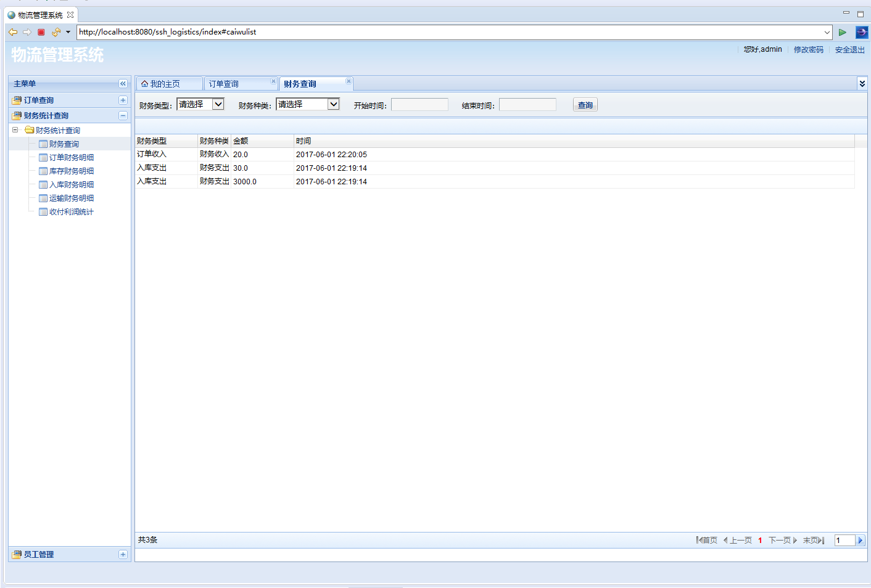Click the red stop loading icon
This screenshot has height=588, width=871.
click(x=41, y=32)
